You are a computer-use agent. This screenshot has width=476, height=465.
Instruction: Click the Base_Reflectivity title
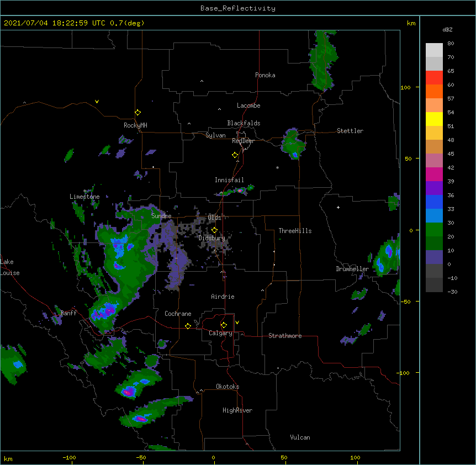click(238, 8)
